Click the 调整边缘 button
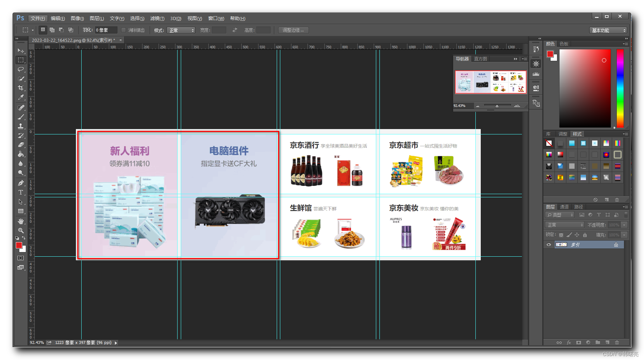This screenshot has height=360, width=644. 293,30
